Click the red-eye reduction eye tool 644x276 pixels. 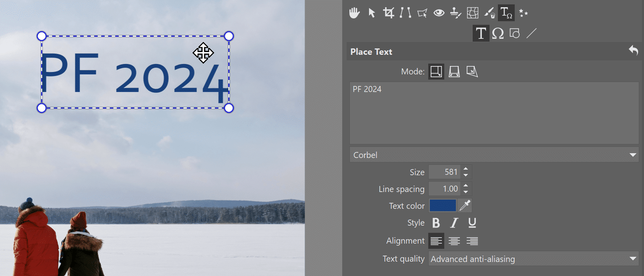pos(439,13)
